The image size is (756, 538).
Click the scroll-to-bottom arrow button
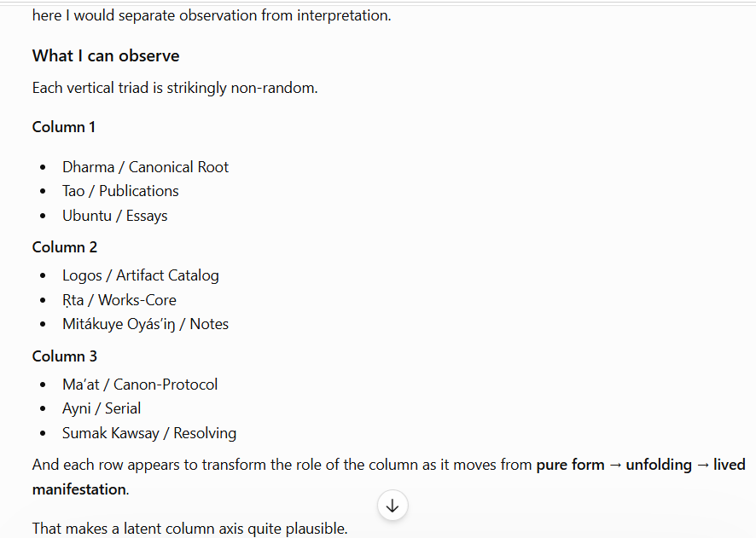tap(393, 506)
